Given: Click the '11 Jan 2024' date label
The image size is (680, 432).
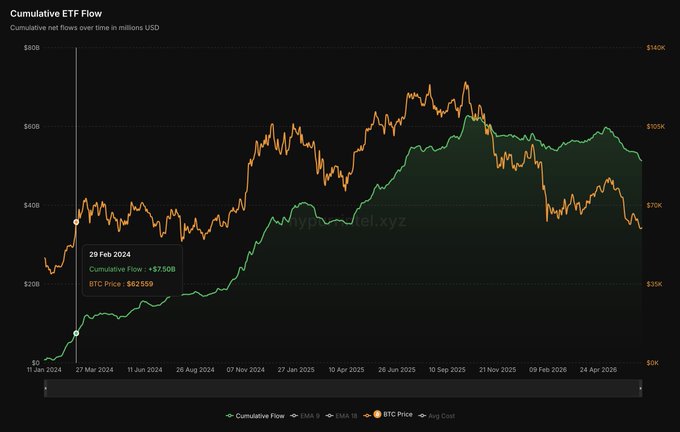Looking at the screenshot, I should click(x=44, y=370).
